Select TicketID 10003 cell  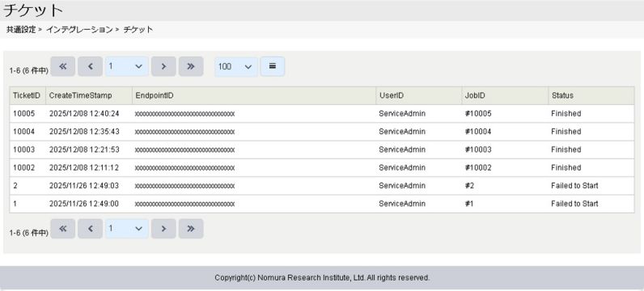click(28, 150)
